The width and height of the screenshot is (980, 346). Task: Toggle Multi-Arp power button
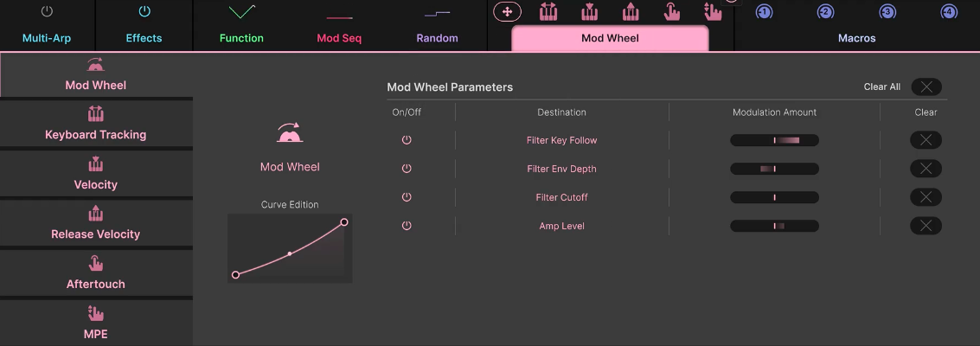(x=47, y=11)
